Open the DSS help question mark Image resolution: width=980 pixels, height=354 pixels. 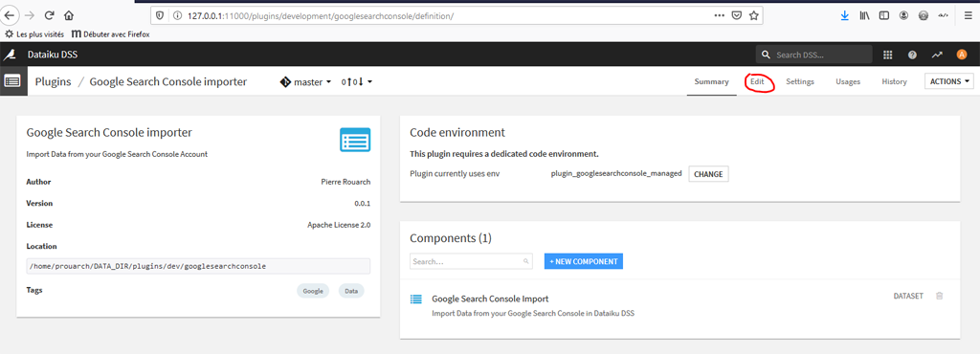(x=912, y=55)
